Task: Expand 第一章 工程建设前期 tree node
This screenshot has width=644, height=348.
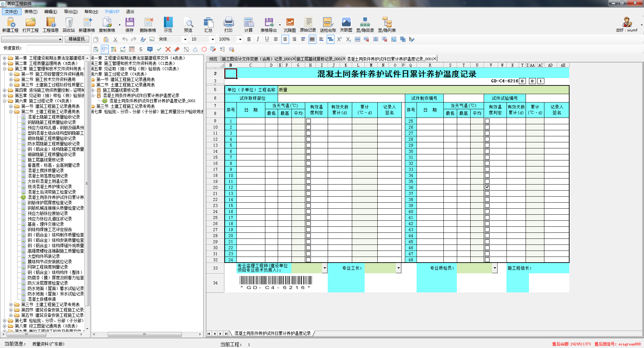Action: click(5, 58)
